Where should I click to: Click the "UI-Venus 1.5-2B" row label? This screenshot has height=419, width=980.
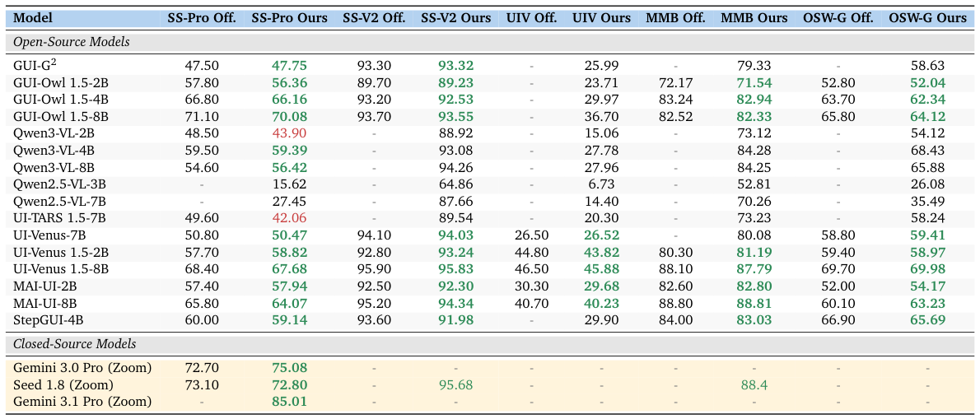[x=61, y=252]
